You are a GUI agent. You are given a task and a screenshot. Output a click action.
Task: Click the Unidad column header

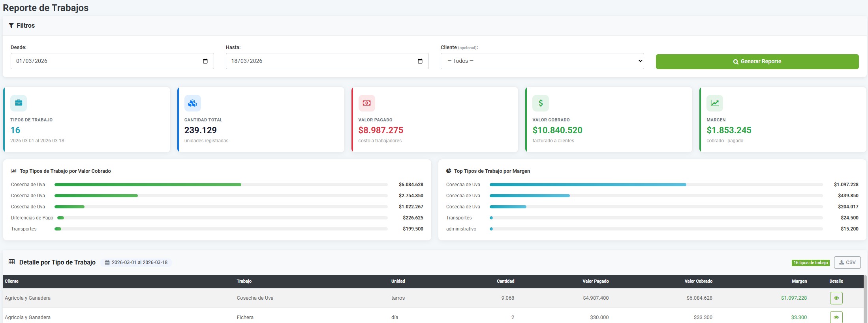[x=398, y=281]
